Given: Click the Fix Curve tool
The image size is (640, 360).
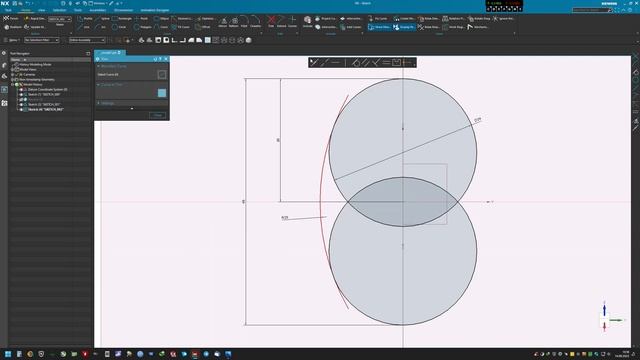Looking at the screenshot, I should click(378, 18).
